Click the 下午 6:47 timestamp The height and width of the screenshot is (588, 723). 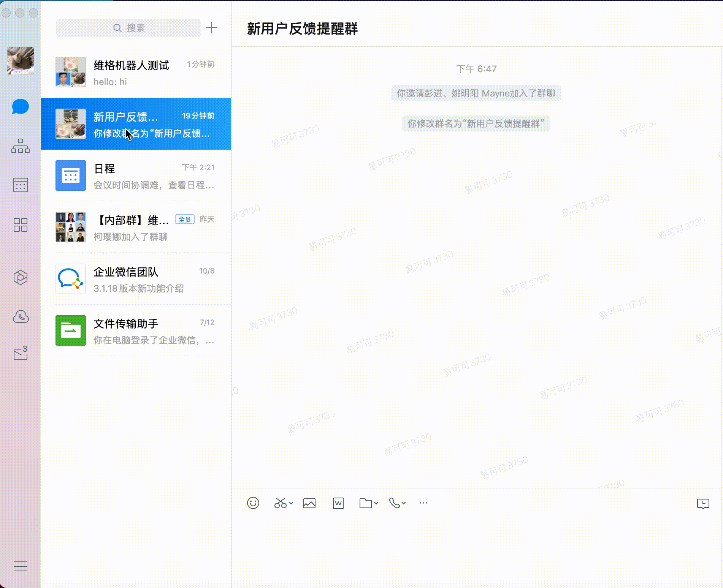pyautogui.click(x=476, y=69)
